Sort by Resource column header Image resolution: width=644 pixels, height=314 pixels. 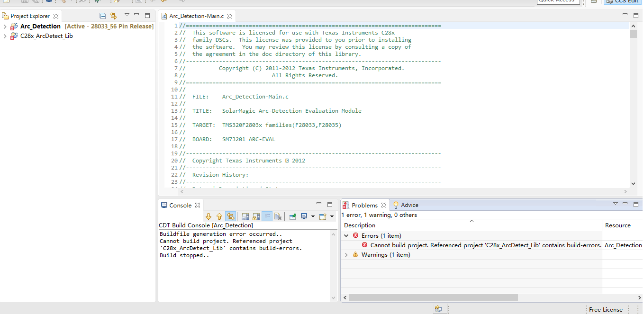pyautogui.click(x=623, y=225)
